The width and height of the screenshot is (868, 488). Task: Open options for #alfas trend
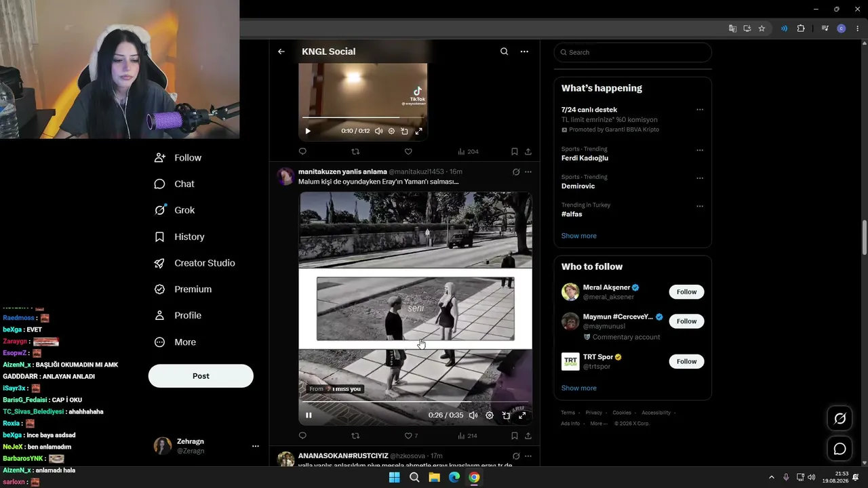700,206
